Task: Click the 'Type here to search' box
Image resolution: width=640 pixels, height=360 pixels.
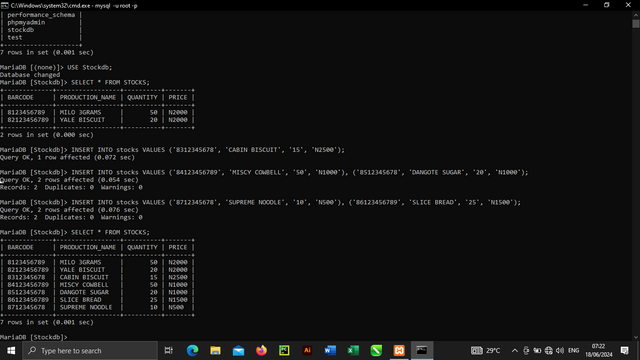Action: tap(90, 351)
